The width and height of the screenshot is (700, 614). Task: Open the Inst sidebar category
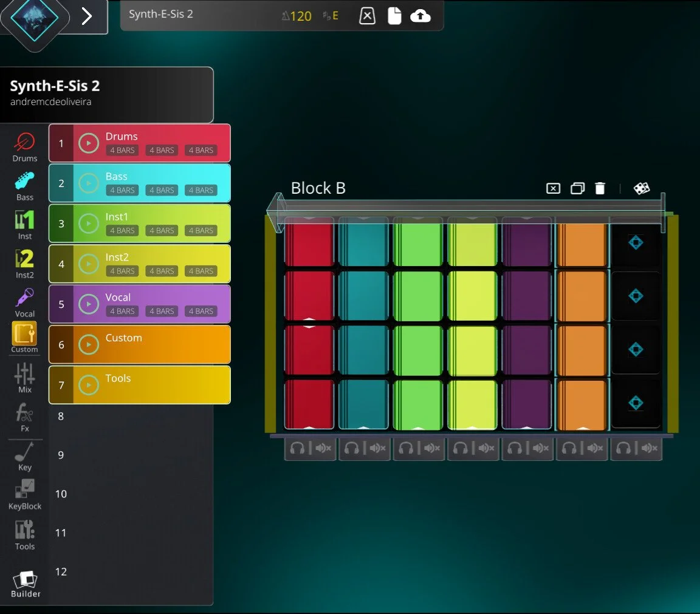point(24,225)
